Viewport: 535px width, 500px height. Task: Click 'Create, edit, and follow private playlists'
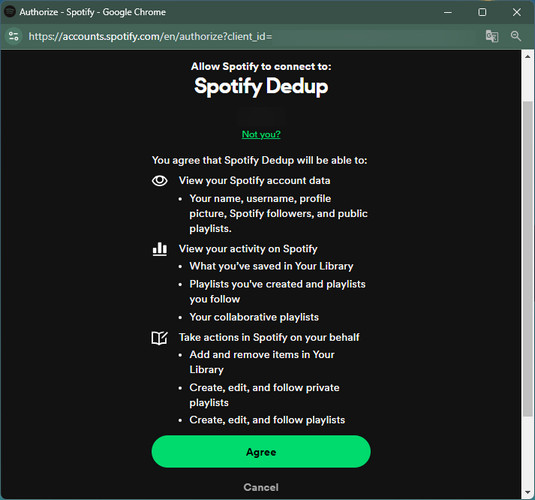click(264, 395)
